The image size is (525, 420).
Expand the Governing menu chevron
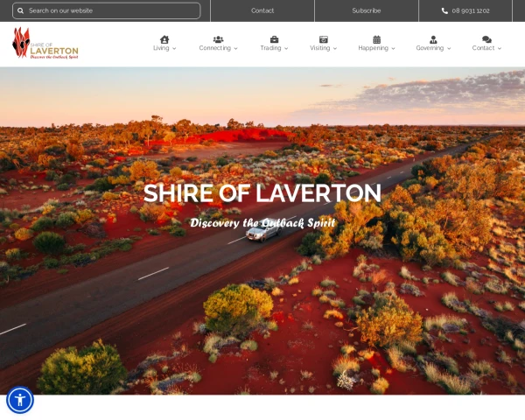tap(449, 49)
